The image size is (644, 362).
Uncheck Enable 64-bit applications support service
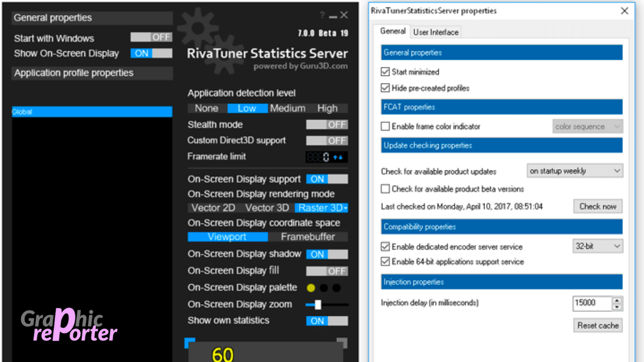pyautogui.click(x=385, y=261)
